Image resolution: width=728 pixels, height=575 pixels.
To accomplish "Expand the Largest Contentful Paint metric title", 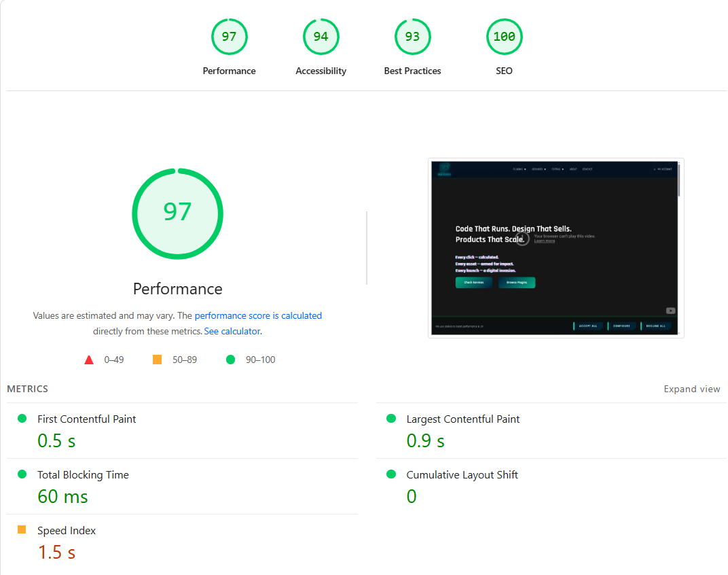I will [462, 419].
